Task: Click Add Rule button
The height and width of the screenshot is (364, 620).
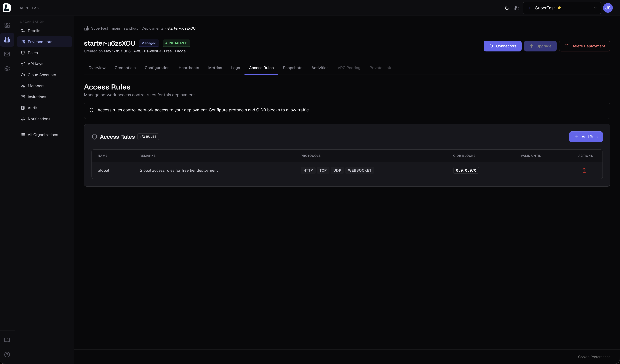Action: pyautogui.click(x=586, y=137)
